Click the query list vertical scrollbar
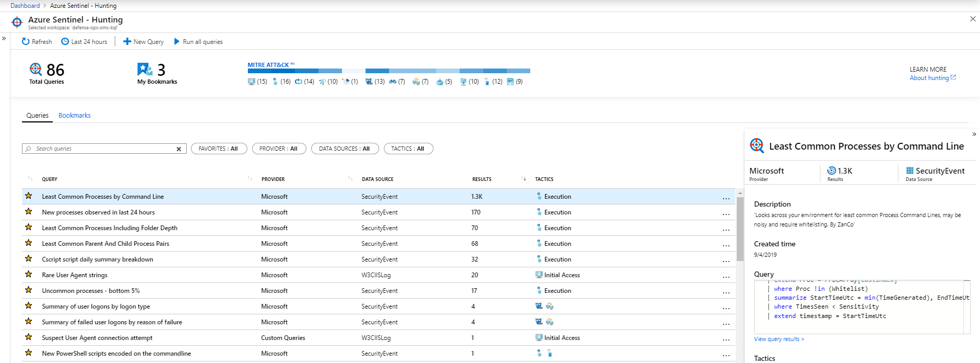 tap(739, 229)
